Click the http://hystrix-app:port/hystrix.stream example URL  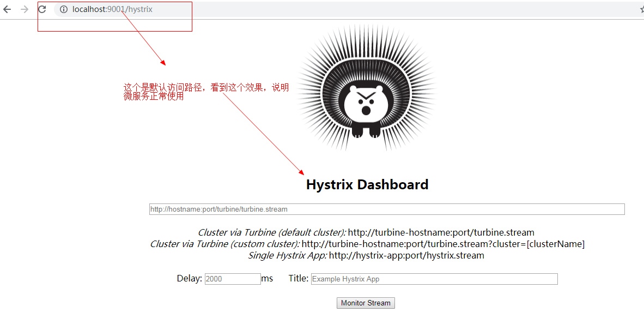click(x=406, y=255)
